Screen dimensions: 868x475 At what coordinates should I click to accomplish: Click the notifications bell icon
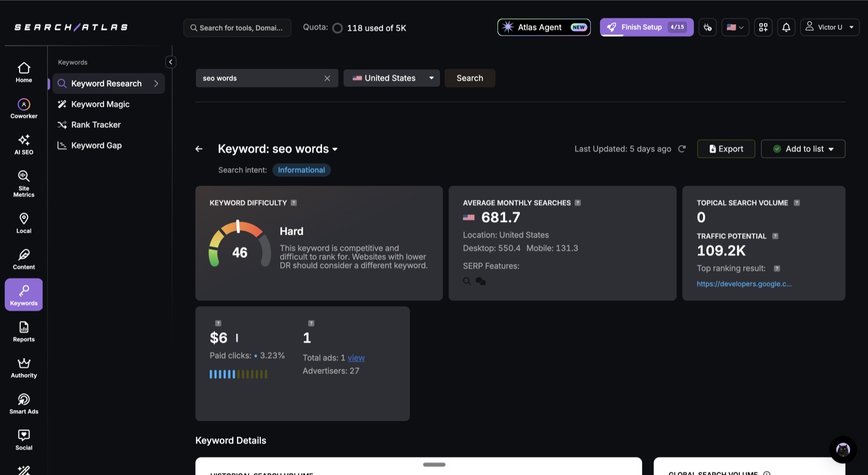coord(786,27)
